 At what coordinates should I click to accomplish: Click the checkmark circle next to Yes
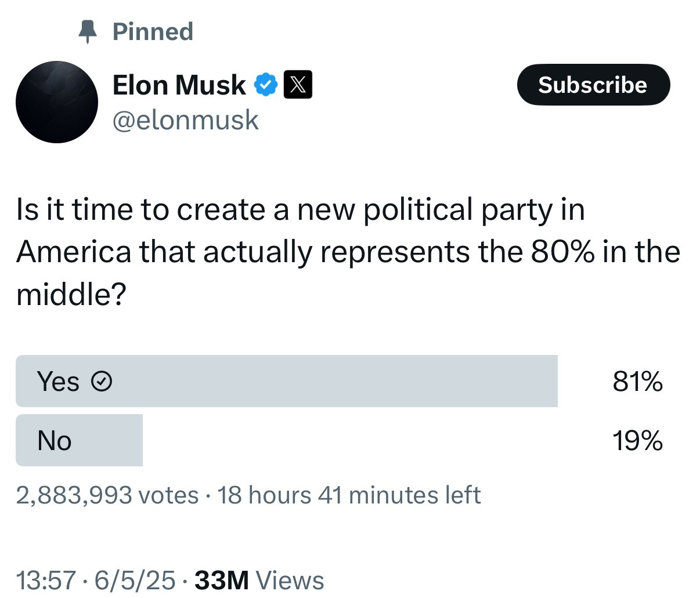(x=102, y=382)
